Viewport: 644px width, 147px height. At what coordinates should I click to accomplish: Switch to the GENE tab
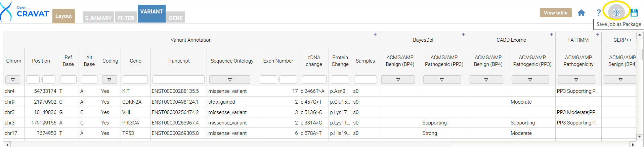pos(176,18)
